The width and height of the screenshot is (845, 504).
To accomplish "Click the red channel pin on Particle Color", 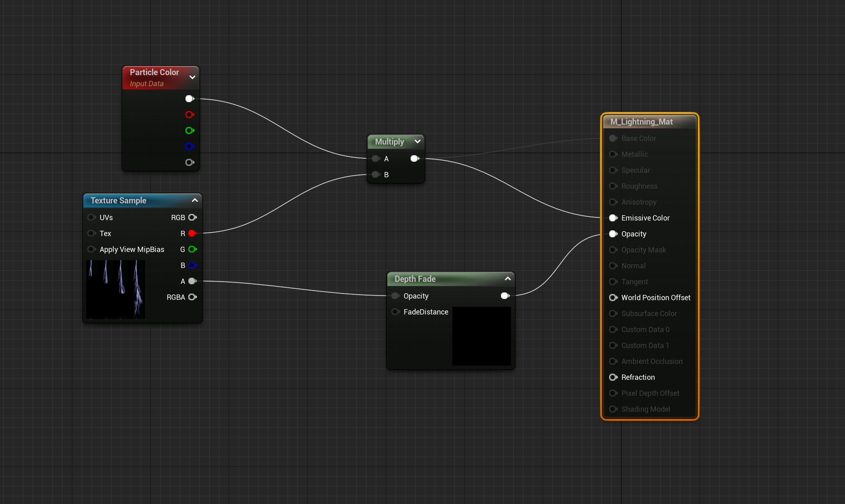I will tap(189, 114).
